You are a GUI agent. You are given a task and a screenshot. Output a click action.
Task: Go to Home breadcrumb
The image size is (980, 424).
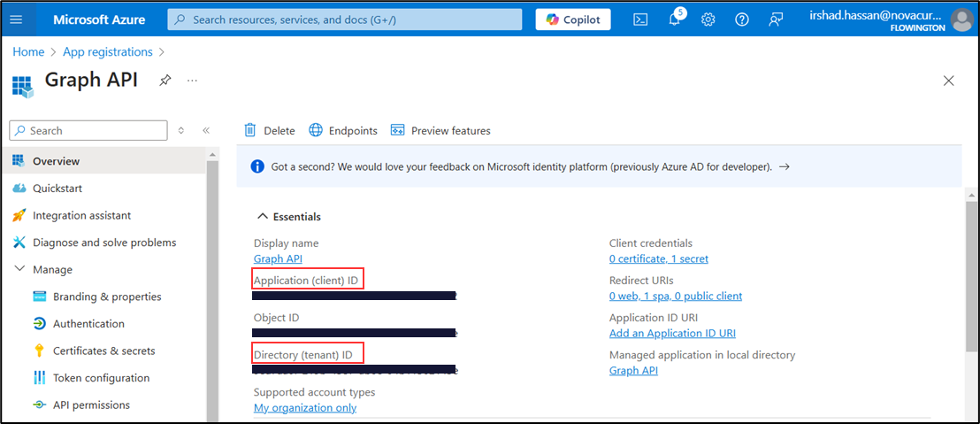29,52
